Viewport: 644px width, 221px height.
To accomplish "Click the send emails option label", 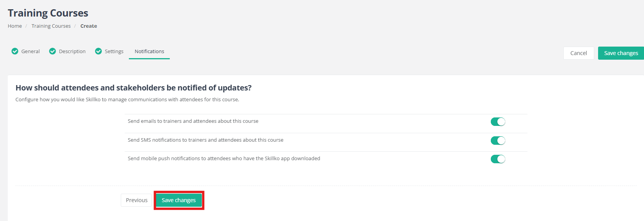I will point(193,121).
